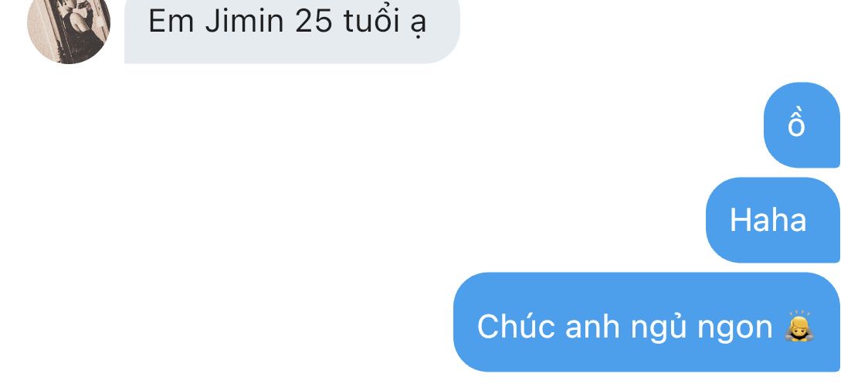Click the 'Haha' text in the sent message

[768, 220]
